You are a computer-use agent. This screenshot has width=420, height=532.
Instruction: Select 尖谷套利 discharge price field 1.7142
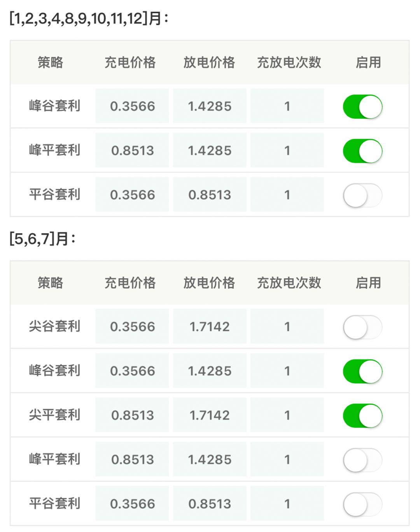pos(209,327)
